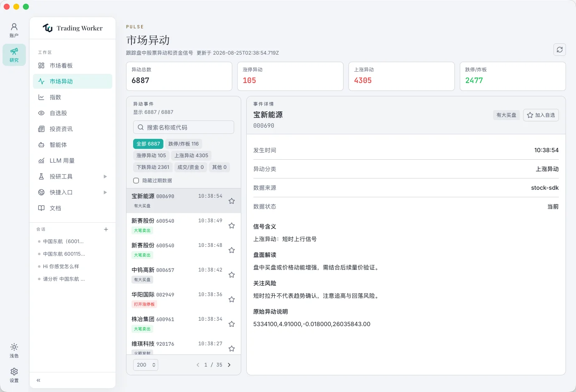Go to next page of events
576x392 pixels.
click(x=229, y=365)
